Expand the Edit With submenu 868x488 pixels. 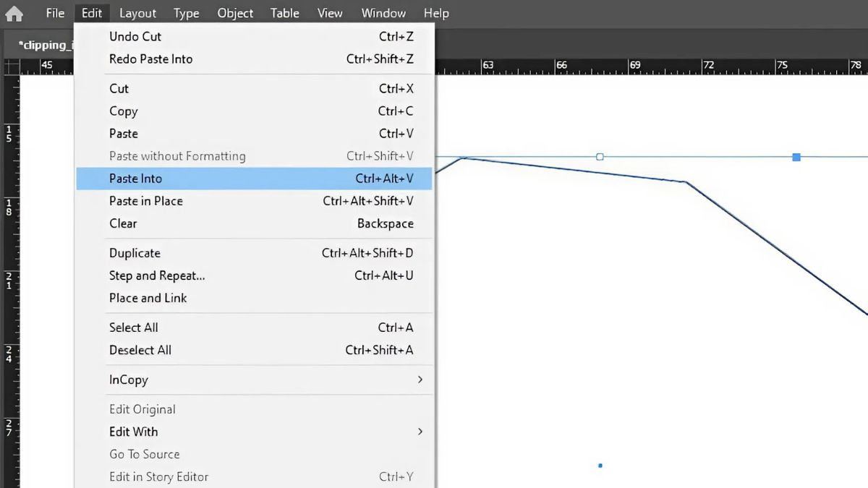click(254, 432)
